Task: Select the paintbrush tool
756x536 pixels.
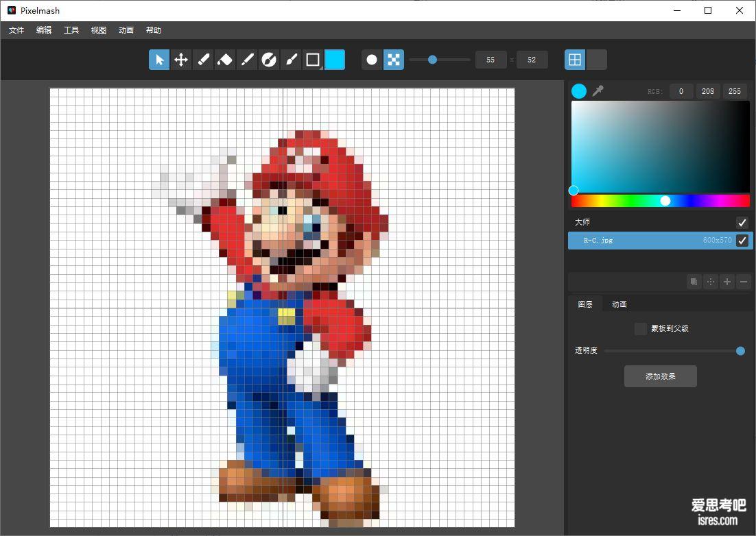Action: click(291, 60)
